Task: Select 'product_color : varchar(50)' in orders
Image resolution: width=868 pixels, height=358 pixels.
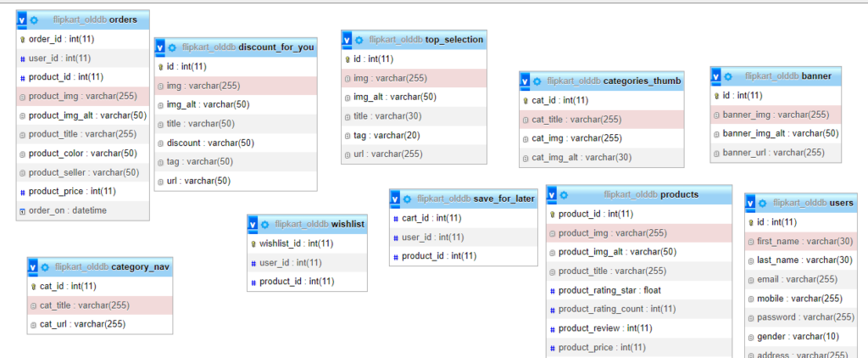Action: tap(83, 154)
